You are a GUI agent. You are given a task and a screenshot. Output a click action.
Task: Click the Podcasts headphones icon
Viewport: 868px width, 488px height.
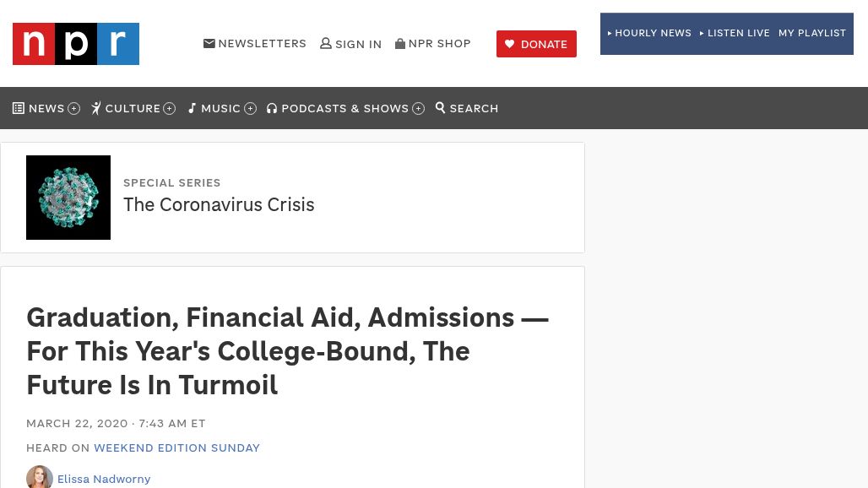[x=272, y=108]
